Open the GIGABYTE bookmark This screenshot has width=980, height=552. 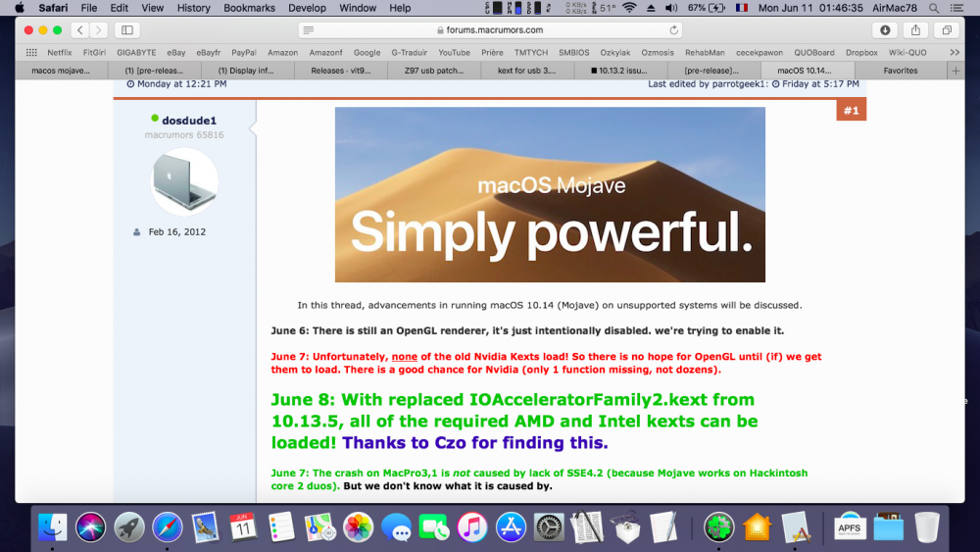(136, 53)
